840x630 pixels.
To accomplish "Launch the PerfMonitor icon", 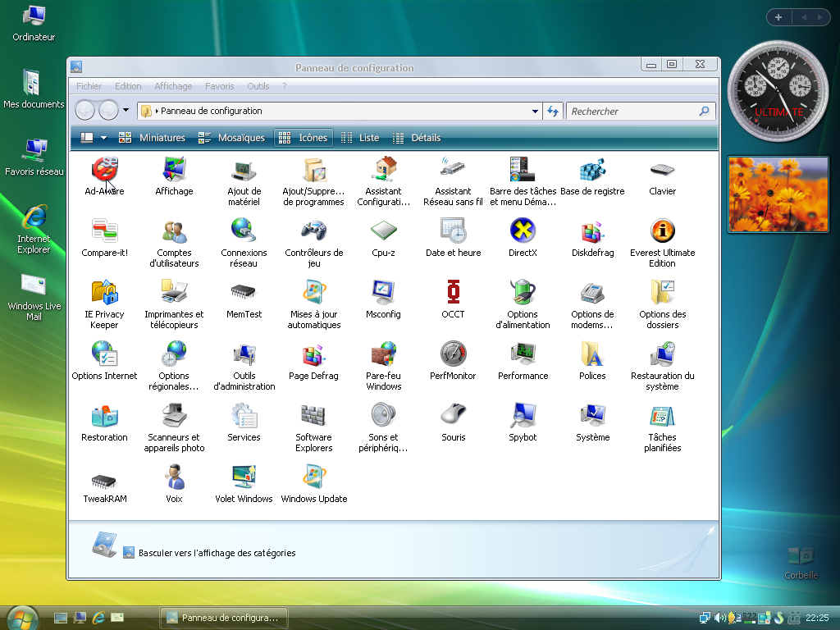I will click(453, 354).
